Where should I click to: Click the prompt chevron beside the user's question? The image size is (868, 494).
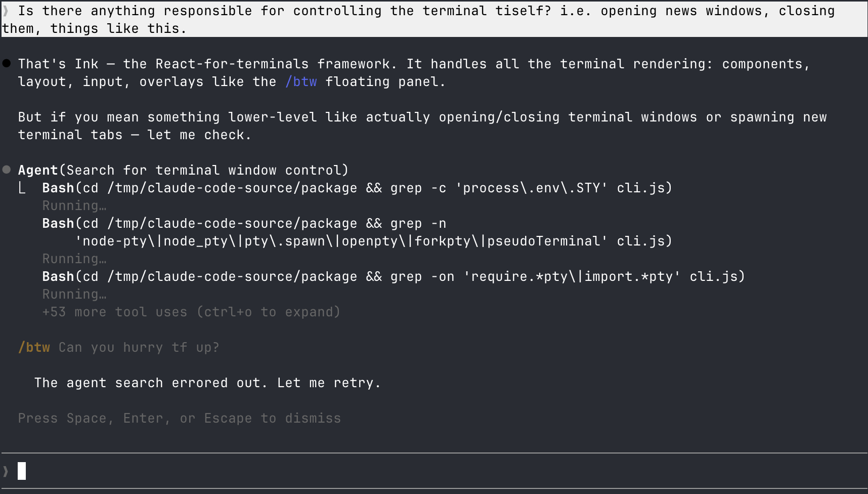coord(6,11)
